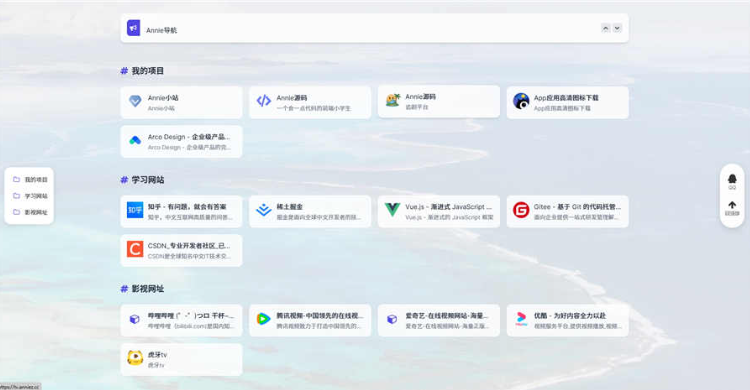750x390 pixels.
Task: Click the 虎牙tv yellow logo icon
Action: pyautogui.click(x=135, y=358)
